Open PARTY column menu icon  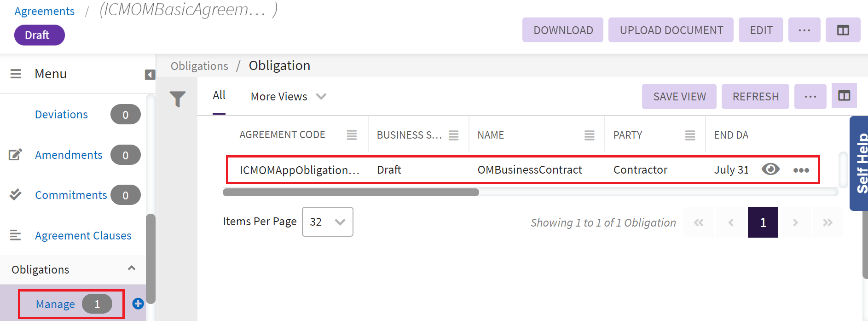point(689,135)
